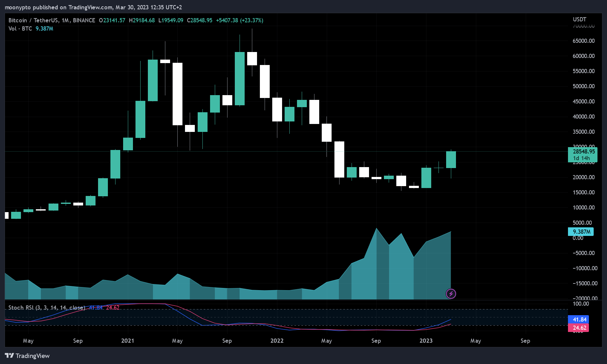Click the 20000.00 price axis label
607x364 pixels.
(x=584, y=177)
